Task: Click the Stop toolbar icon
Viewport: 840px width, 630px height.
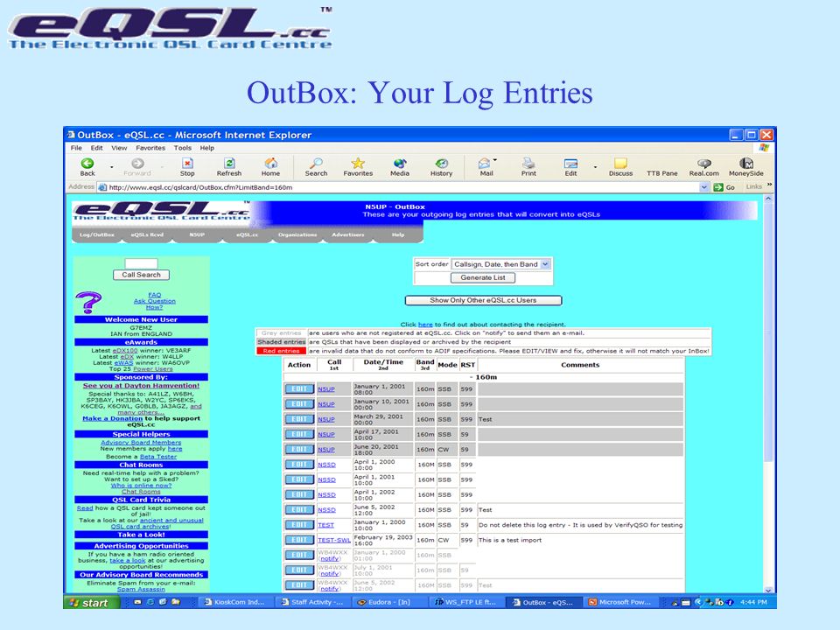Action: pyautogui.click(x=187, y=164)
